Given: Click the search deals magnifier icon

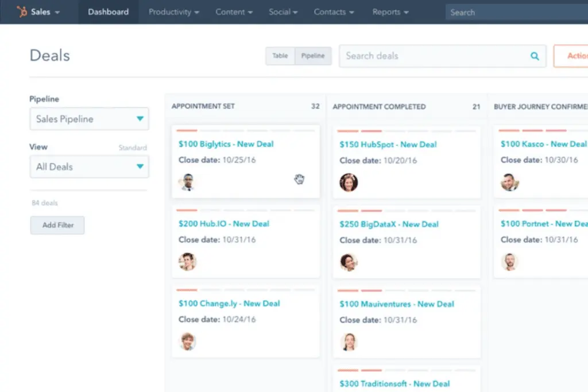Looking at the screenshot, I should coord(535,56).
